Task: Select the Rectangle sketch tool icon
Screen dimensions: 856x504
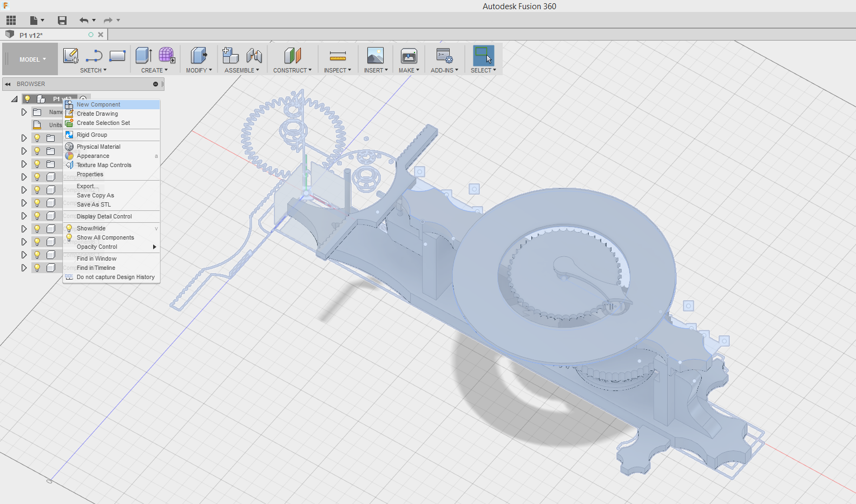Action: [117, 56]
